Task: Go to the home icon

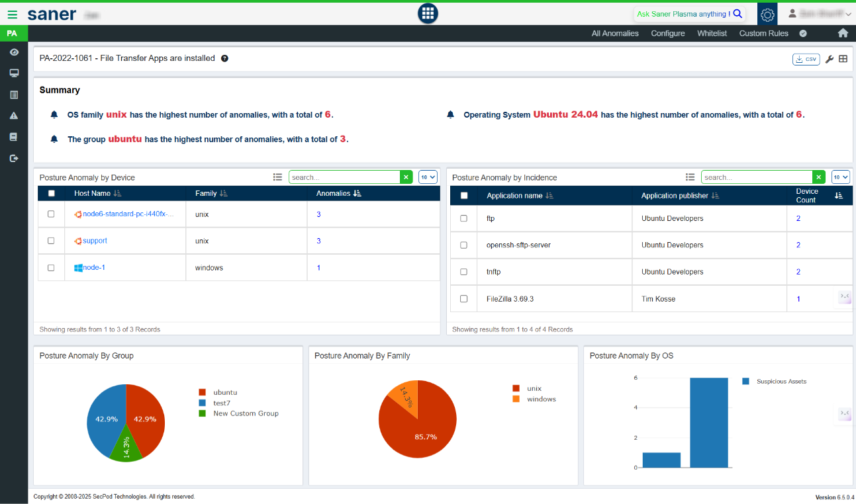Action: click(x=843, y=33)
